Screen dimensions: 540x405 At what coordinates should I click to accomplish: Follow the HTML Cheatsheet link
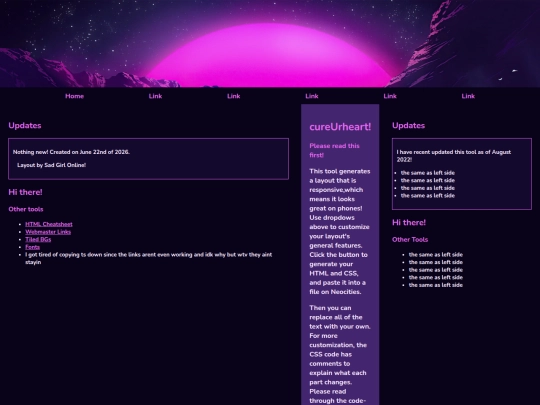[x=49, y=224]
